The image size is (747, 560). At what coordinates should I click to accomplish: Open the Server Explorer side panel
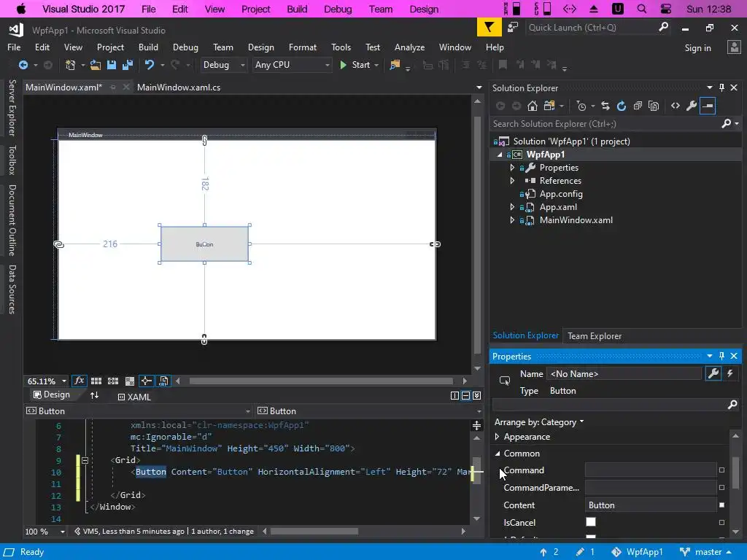pyautogui.click(x=12, y=108)
